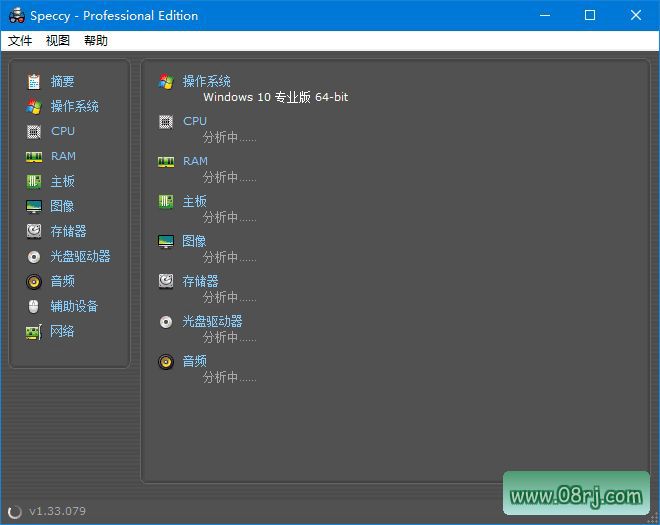Click the CPU heading link in summary
The image size is (660, 525).
click(x=195, y=121)
